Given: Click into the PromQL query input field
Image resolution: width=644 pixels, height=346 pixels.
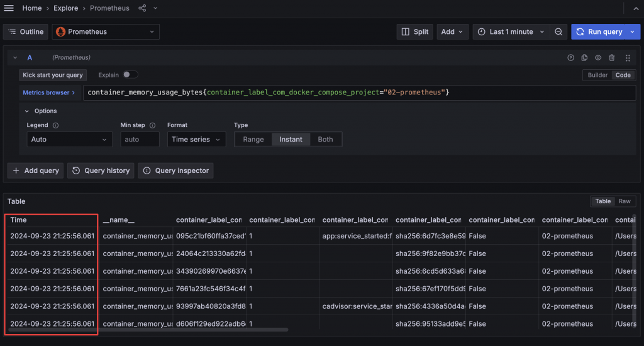Looking at the screenshot, I should pyautogui.click(x=359, y=92).
